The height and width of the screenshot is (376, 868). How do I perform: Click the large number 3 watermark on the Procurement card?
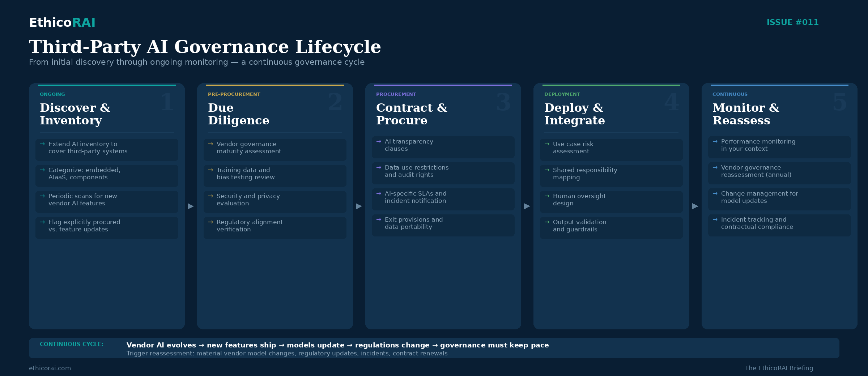[503, 103]
